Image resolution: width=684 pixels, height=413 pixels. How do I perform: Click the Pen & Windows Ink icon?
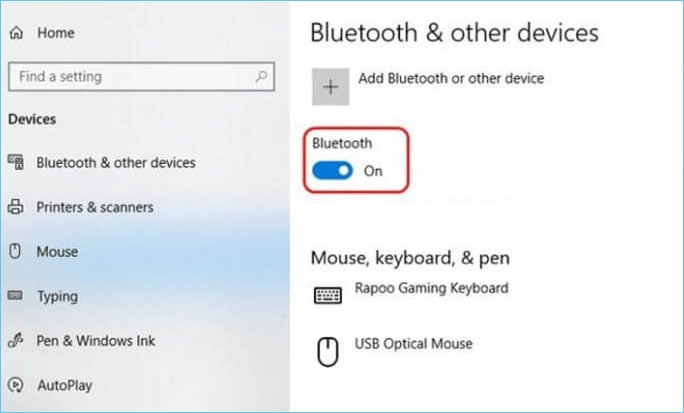(16, 341)
